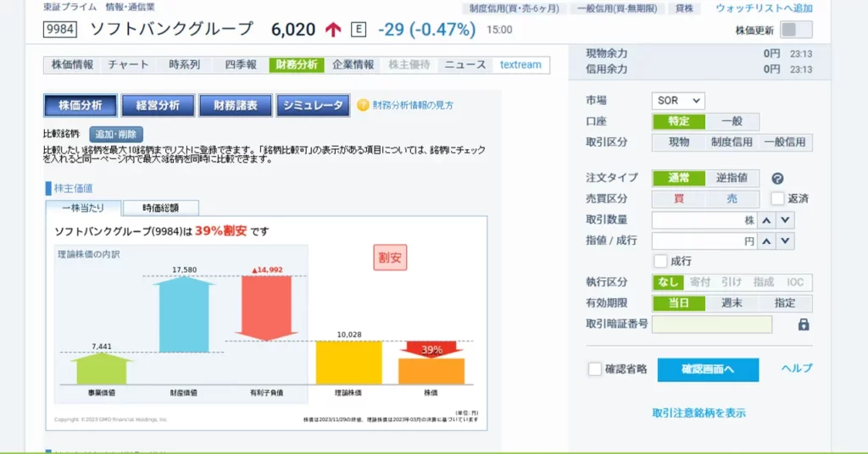Select なし execution condition
The image size is (868, 454).
(x=668, y=283)
